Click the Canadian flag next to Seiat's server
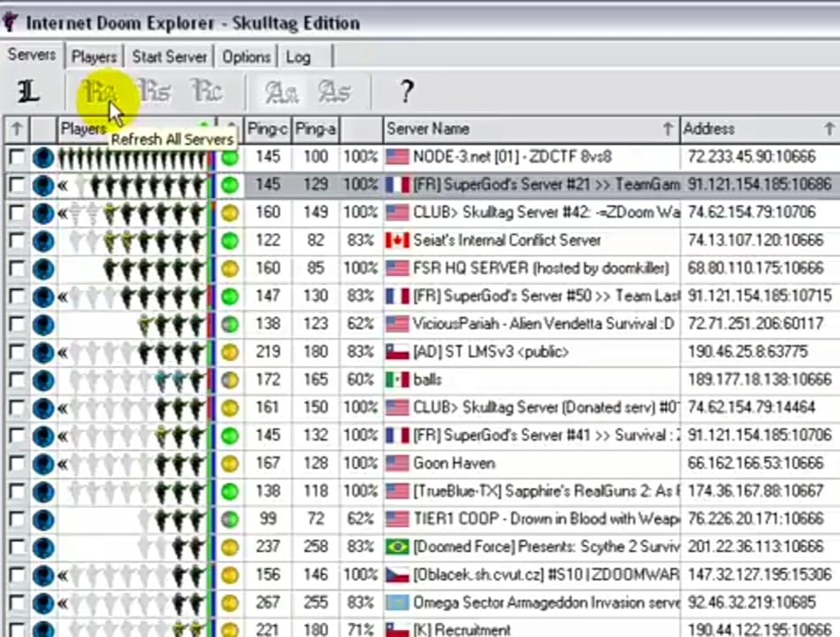Image resolution: width=840 pixels, height=637 pixels. point(397,241)
